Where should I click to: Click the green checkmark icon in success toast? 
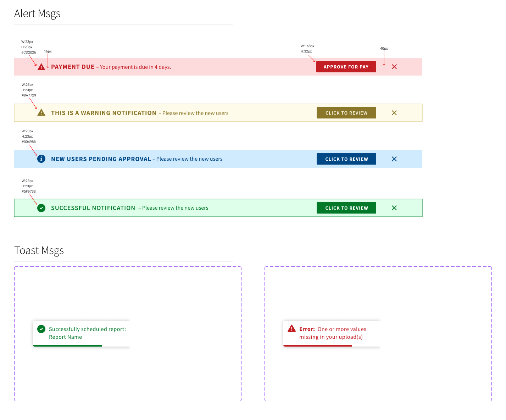point(41,329)
